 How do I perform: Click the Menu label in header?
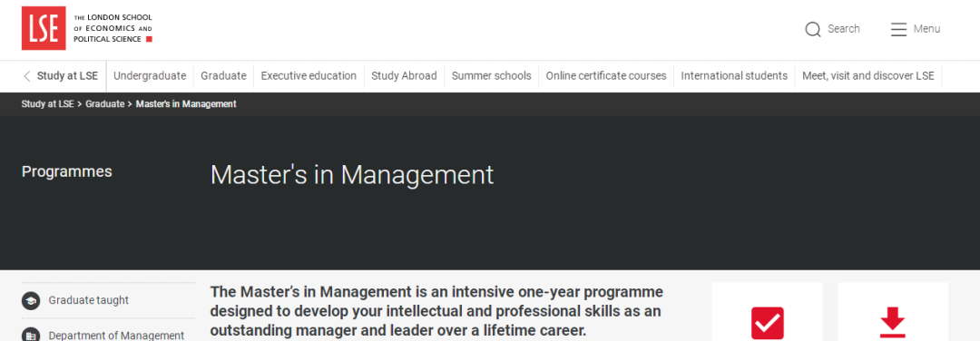pyautogui.click(x=926, y=29)
